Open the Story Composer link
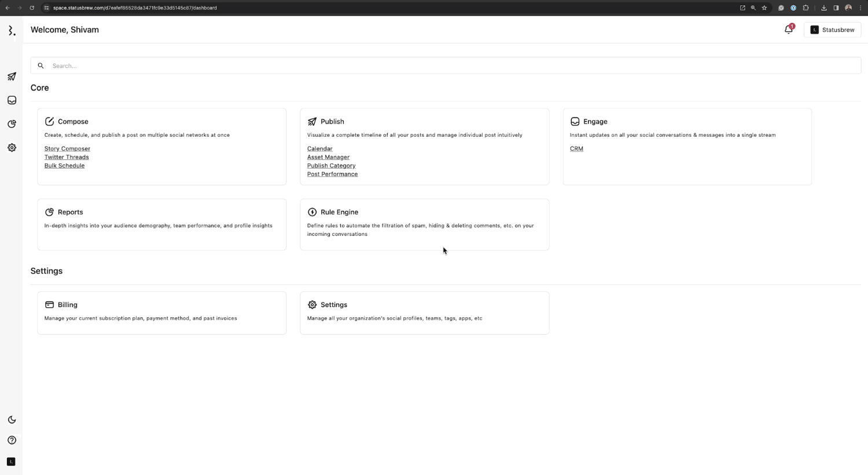868x475 pixels. (x=67, y=149)
